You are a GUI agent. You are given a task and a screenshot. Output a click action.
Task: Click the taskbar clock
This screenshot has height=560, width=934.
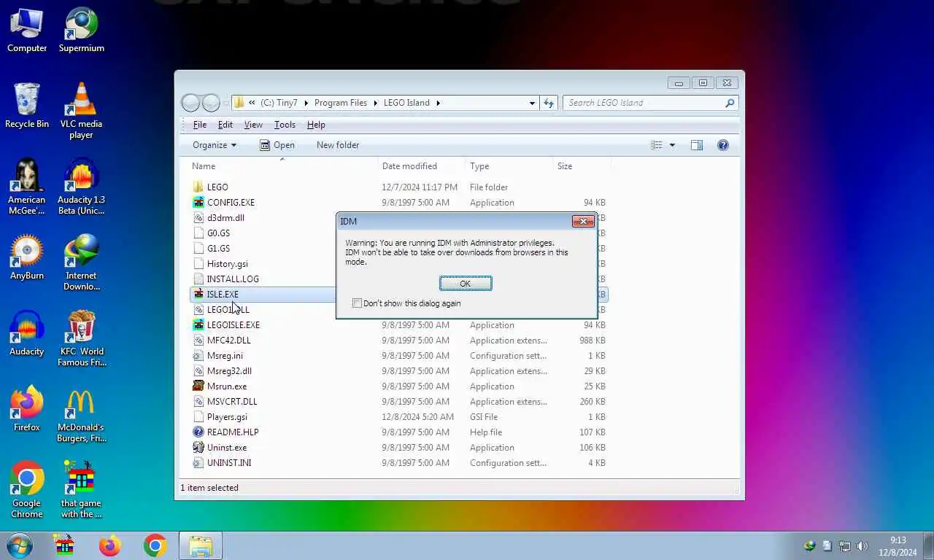click(898, 545)
